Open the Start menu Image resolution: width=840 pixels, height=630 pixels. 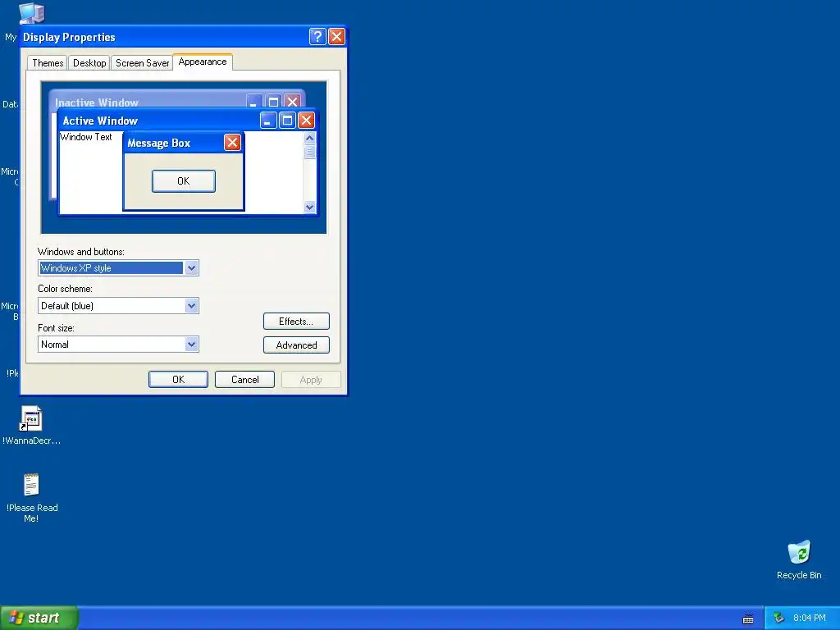pos(39,618)
